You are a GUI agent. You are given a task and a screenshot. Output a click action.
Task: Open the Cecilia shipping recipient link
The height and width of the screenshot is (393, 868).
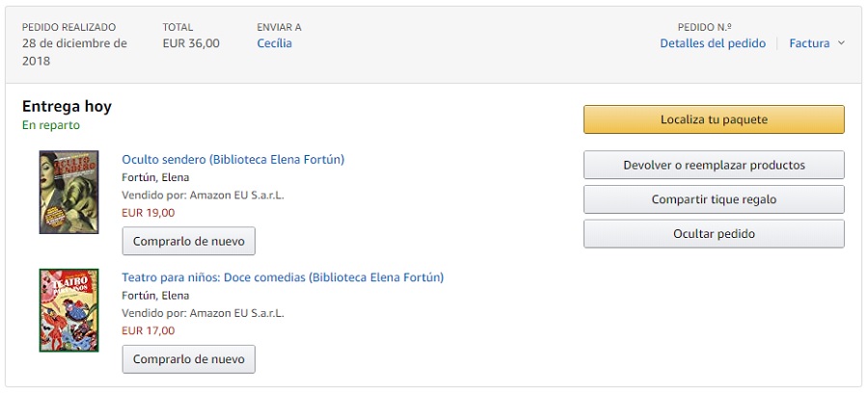coord(274,43)
